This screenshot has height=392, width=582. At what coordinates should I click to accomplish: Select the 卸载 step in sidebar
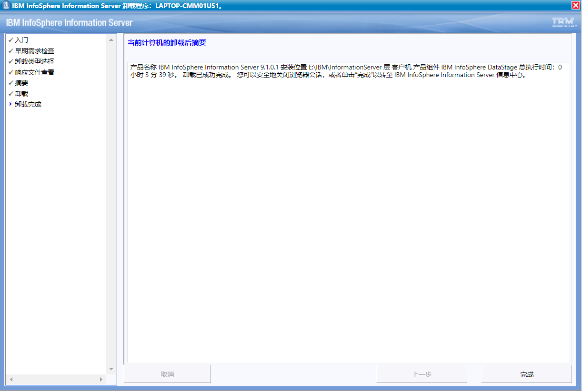pos(21,94)
